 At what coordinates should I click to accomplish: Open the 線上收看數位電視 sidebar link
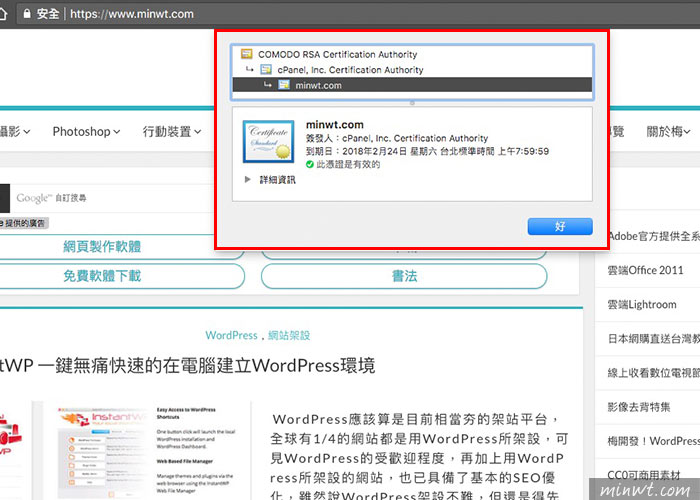click(654, 373)
